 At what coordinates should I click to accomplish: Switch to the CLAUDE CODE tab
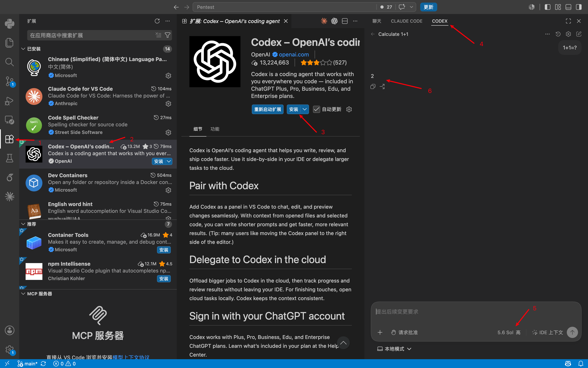(406, 21)
